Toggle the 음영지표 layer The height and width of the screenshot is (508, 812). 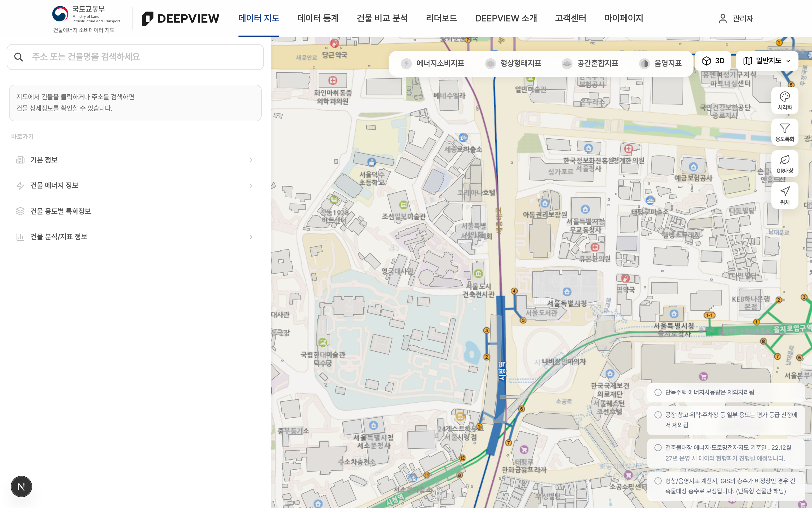pos(661,63)
